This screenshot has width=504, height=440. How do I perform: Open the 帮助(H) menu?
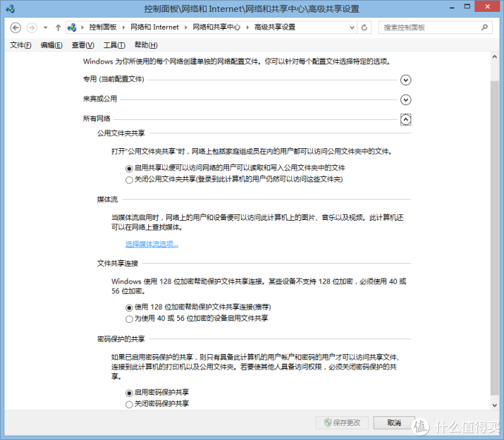(x=146, y=45)
